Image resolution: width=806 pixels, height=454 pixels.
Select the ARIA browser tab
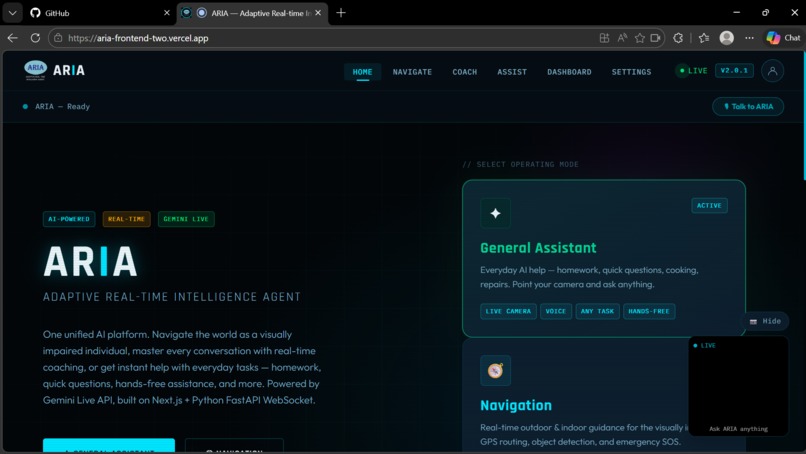(252, 13)
